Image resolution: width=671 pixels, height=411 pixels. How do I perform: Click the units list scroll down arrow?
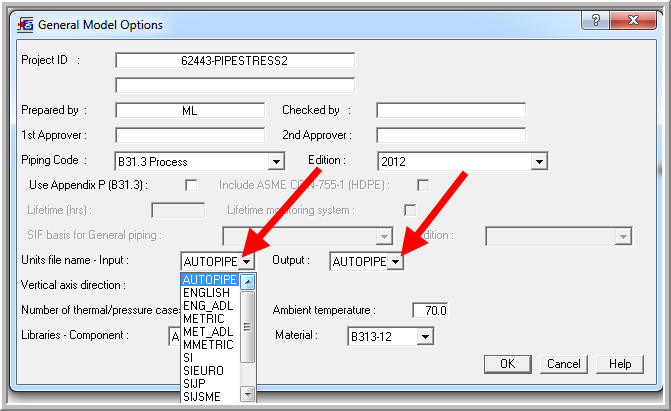click(x=248, y=394)
